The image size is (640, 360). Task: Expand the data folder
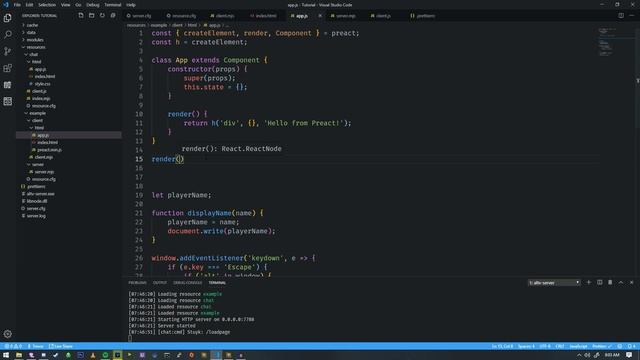pyautogui.click(x=31, y=33)
